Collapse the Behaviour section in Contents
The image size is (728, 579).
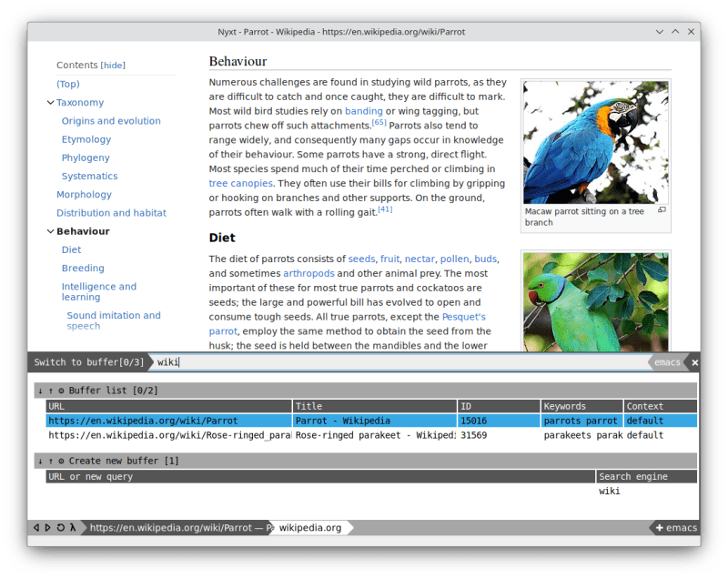[x=50, y=231]
